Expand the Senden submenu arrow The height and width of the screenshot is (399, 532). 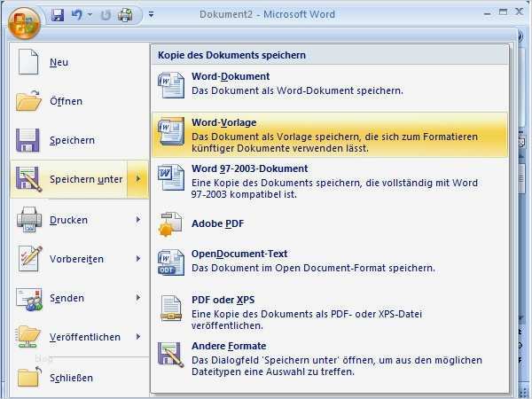click(x=138, y=298)
